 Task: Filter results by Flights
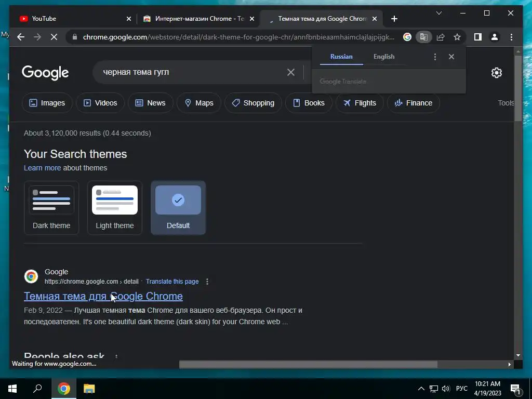(360, 103)
